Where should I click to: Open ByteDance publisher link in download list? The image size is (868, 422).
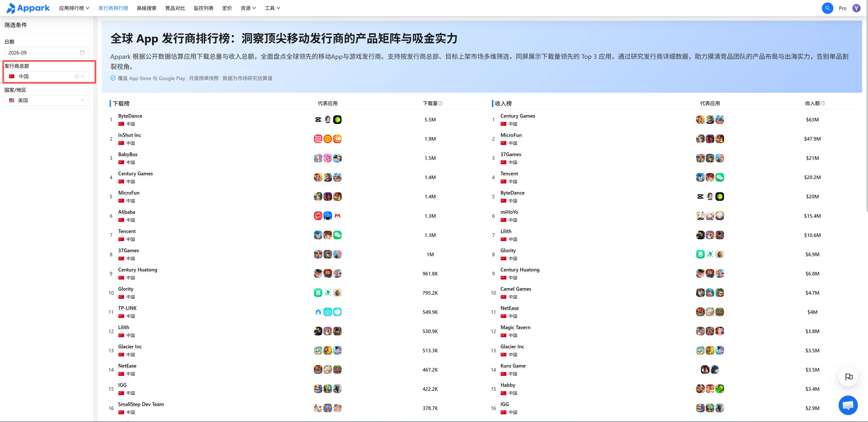point(130,116)
